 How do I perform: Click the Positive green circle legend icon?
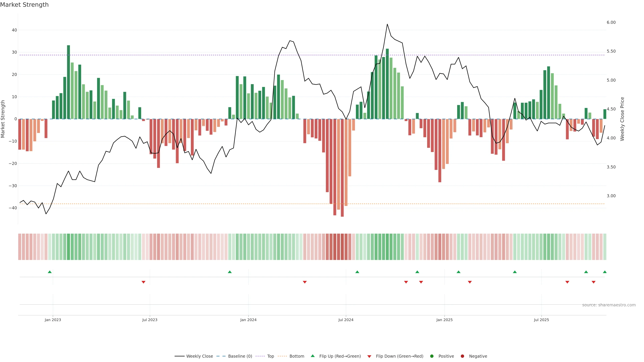tap(432, 356)
